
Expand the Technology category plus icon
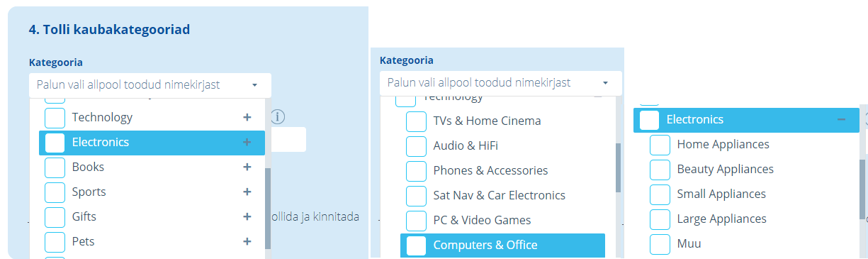click(247, 117)
